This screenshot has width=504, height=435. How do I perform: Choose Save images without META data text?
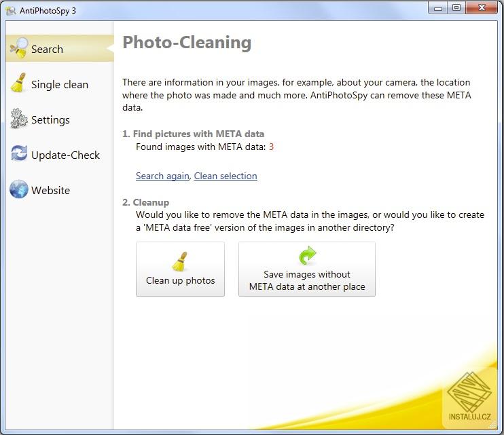point(307,280)
